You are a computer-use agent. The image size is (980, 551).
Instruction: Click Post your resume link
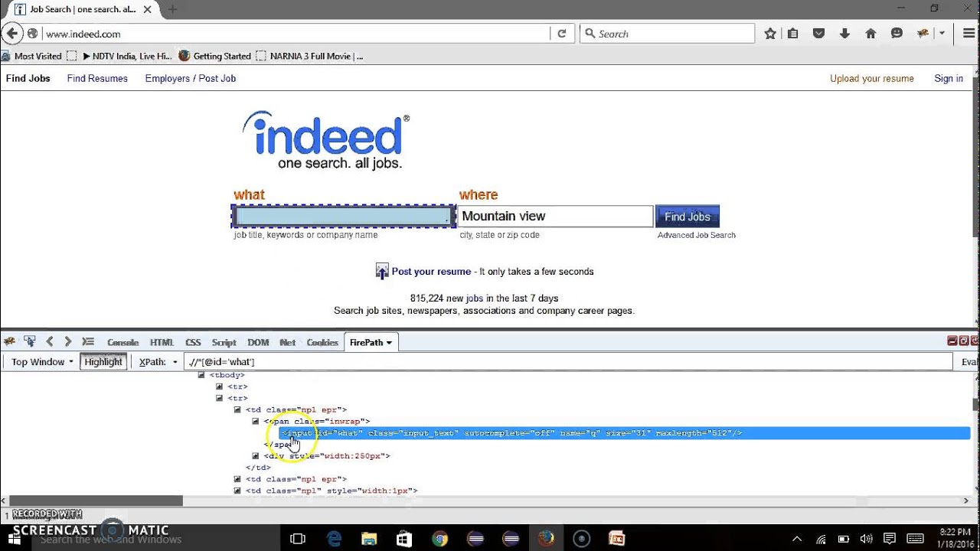click(x=431, y=271)
